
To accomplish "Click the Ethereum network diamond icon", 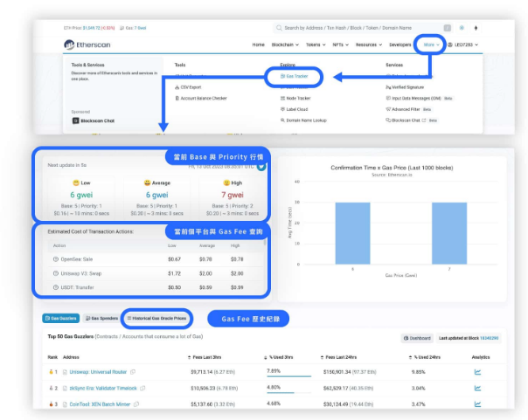I will click(x=476, y=28).
